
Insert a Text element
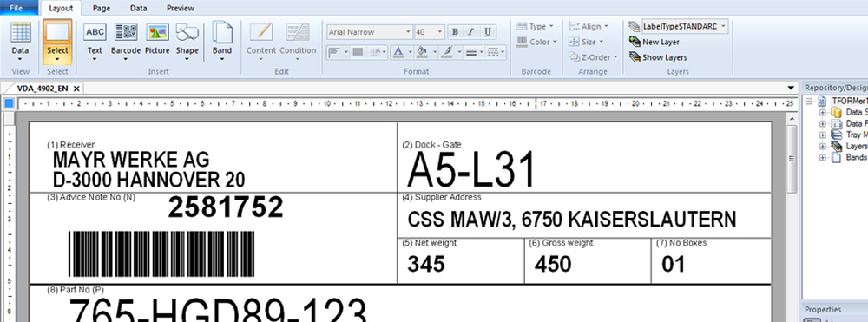(x=95, y=42)
